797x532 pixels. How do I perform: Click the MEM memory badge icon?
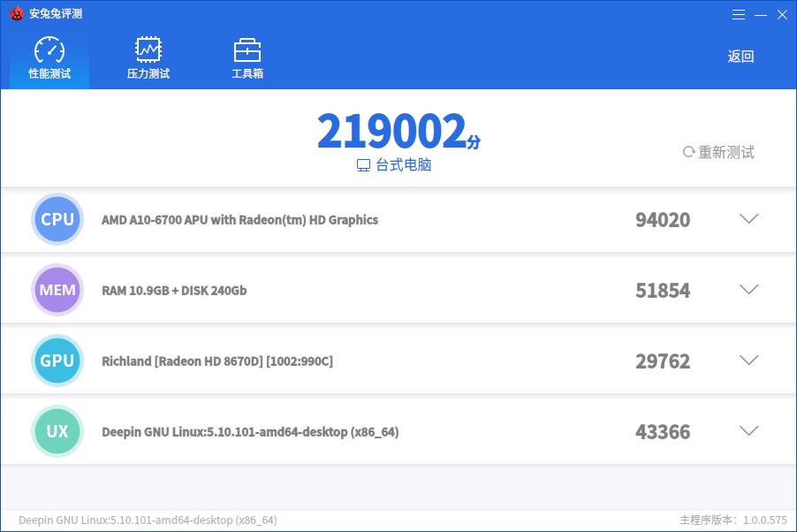tap(57, 289)
